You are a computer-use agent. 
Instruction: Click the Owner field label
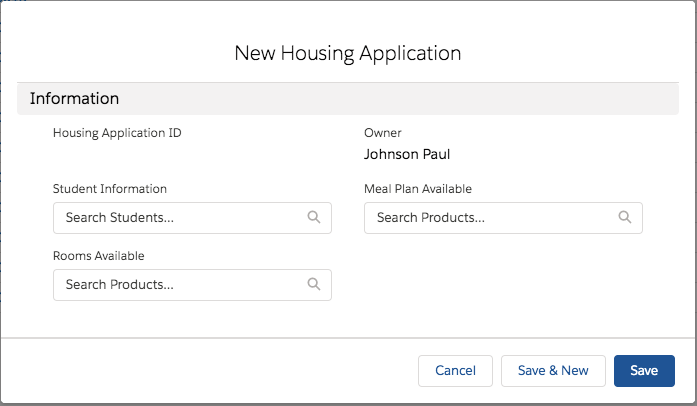382,132
